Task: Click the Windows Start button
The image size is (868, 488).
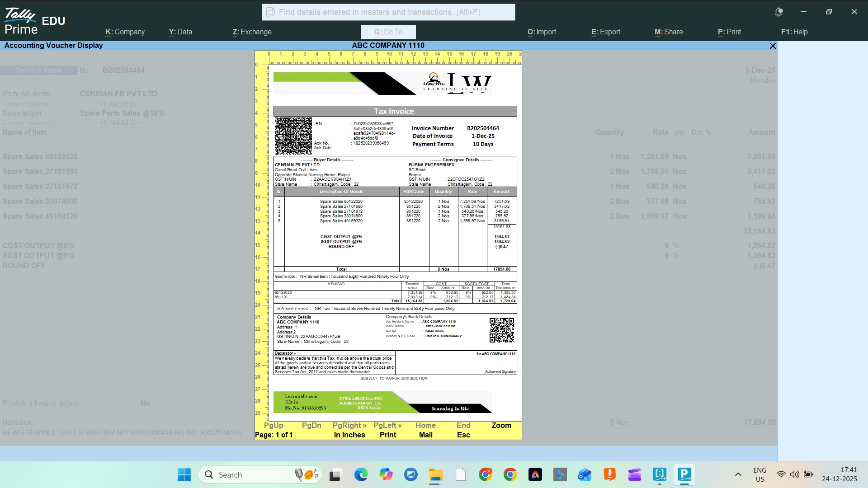Action: (x=184, y=474)
